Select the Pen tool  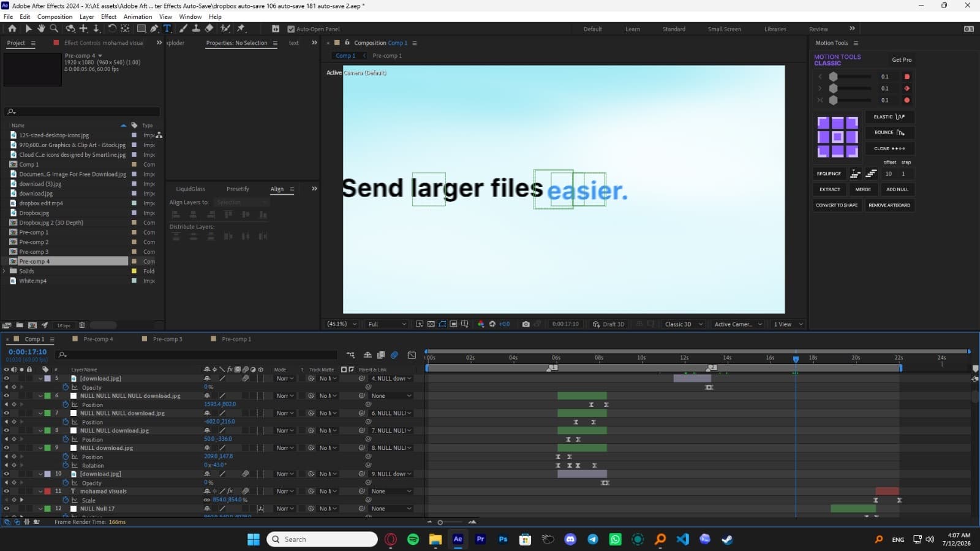(x=154, y=29)
